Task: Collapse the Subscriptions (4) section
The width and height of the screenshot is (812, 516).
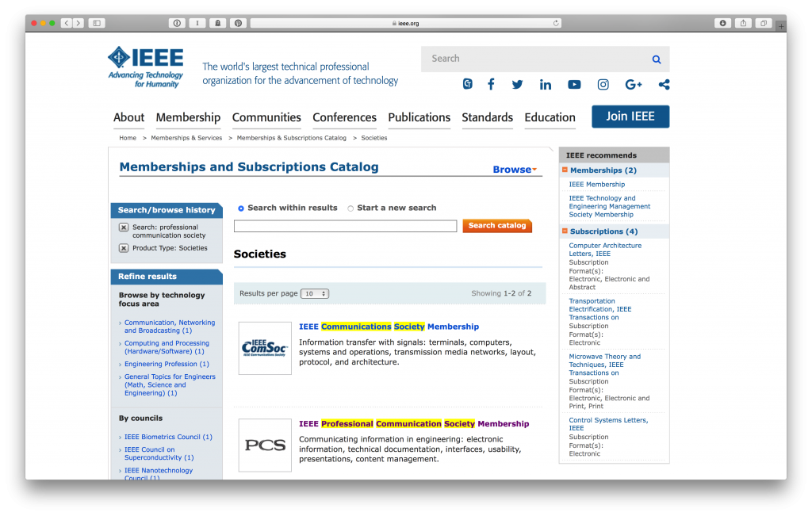Action: pos(565,231)
